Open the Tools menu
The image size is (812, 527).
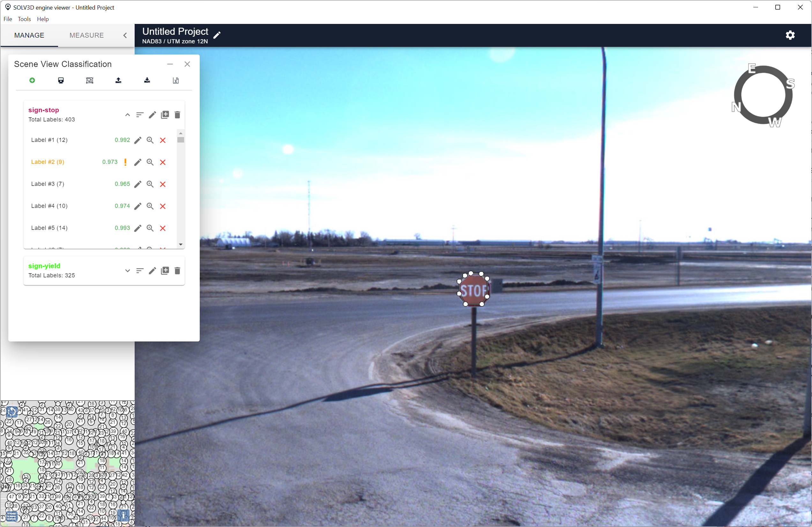(x=24, y=19)
